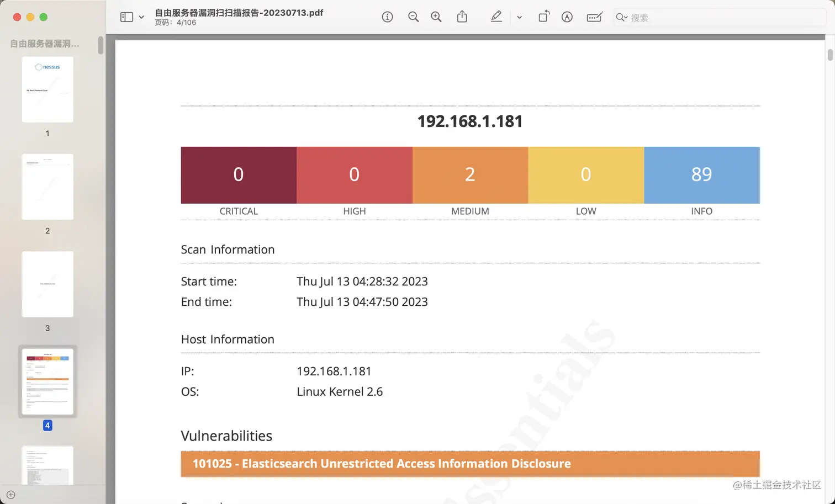This screenshot has height=504, width=835.
Task: Click the IP value under Host Information
Action: click(x=334, y=372)
